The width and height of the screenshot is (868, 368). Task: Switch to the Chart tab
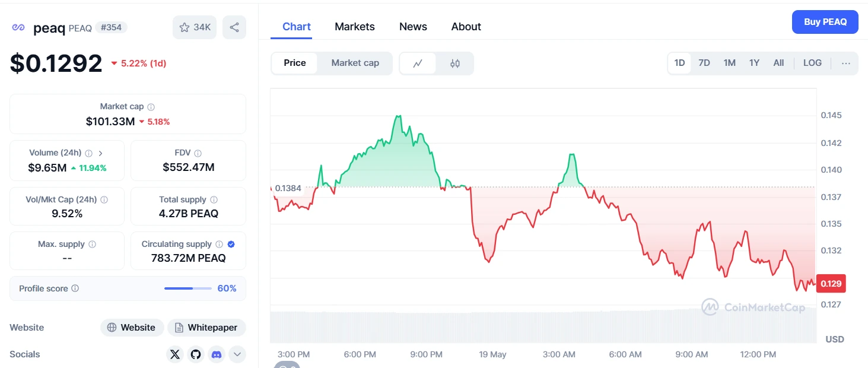(x=297, y=27)
